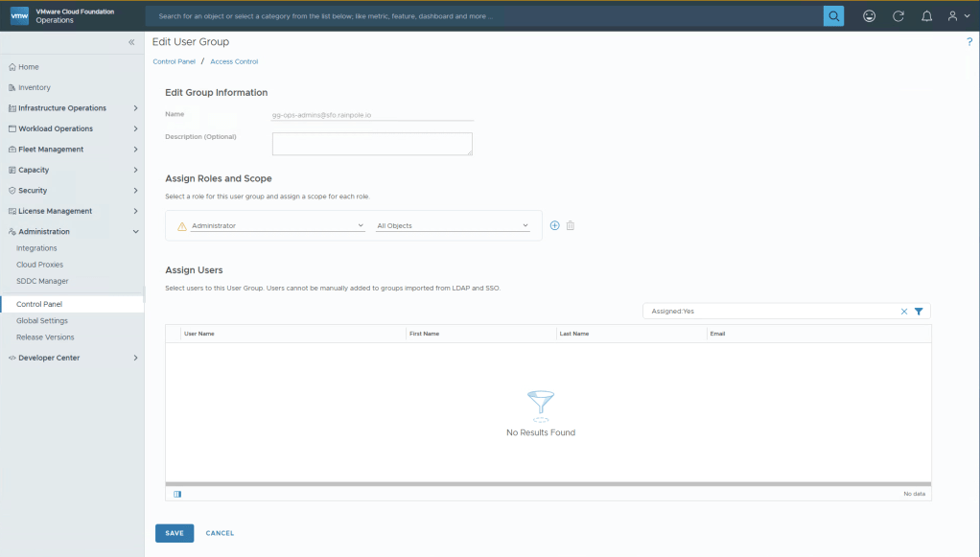980x557 pixels.
Task: Open the notifications bell icon
Action: click(x=925, y=16)
